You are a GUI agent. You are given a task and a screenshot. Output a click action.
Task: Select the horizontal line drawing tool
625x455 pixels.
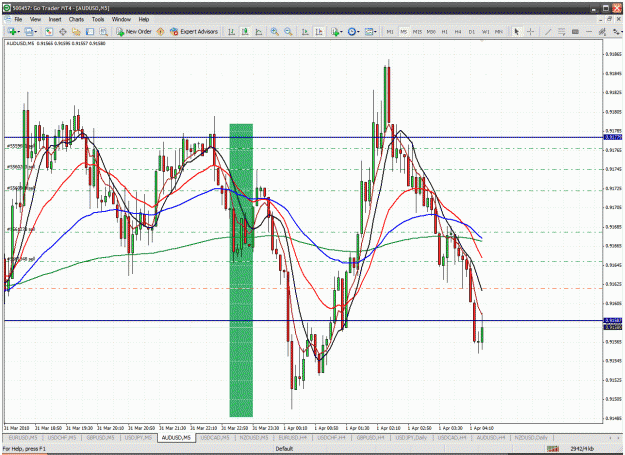[x=589, y=31]
